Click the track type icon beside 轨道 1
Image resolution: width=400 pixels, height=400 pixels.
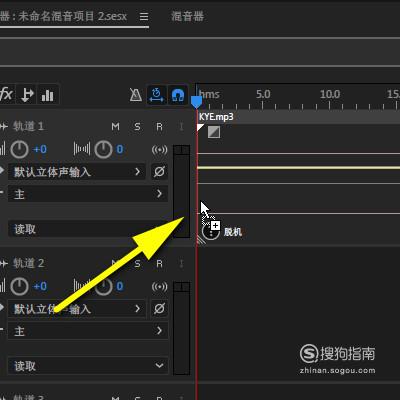4,127
